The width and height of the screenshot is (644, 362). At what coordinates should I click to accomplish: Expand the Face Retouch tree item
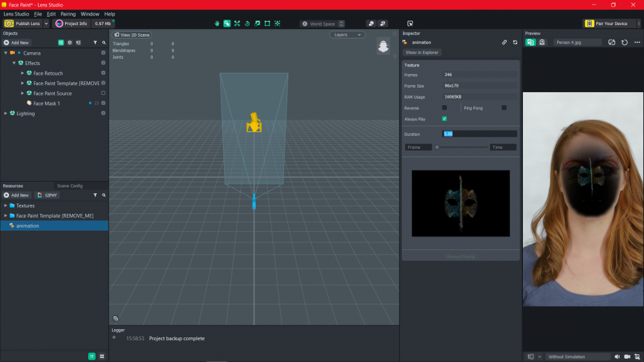click(x=23, y=73)
